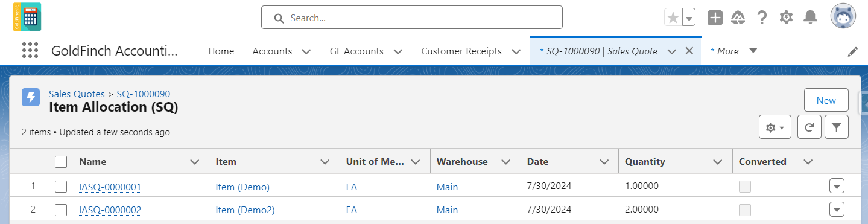Go to the Home tab
This screenshot has height=224, width=868.
221,51
